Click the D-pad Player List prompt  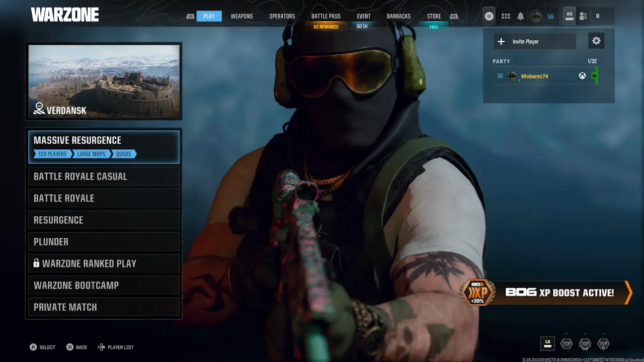pyautogui.click(x=116, y=347)
